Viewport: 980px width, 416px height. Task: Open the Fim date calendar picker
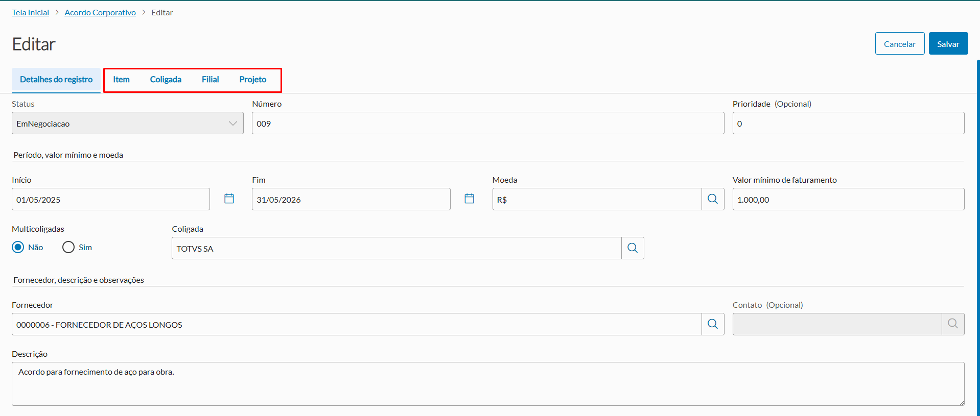click(469, 199)
